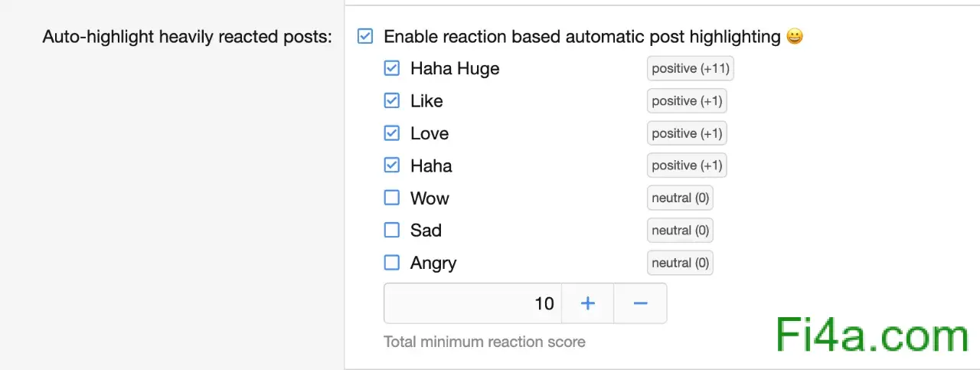Decrease minimum reaction score with minus
This screenshot has width=980, height=370.
pyautogui.click(x=640, y=303)
